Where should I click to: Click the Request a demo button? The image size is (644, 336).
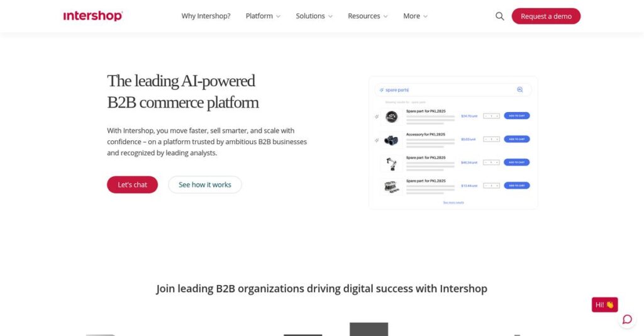pyautogui.click(x=546, y=16)
